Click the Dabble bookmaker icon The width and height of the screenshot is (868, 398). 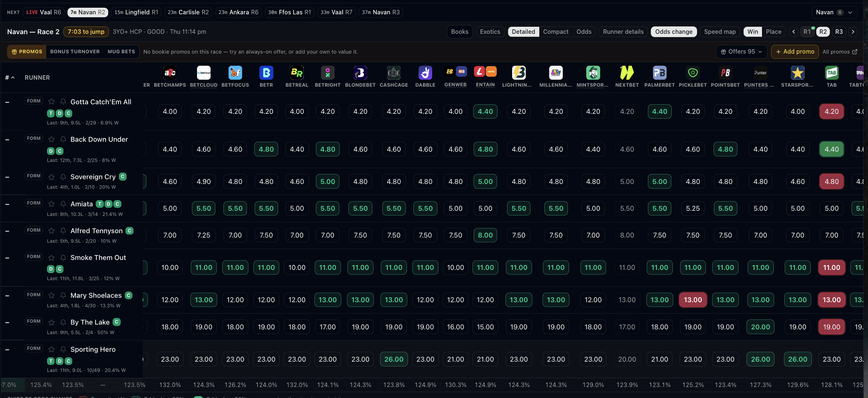tap(425, 73)
